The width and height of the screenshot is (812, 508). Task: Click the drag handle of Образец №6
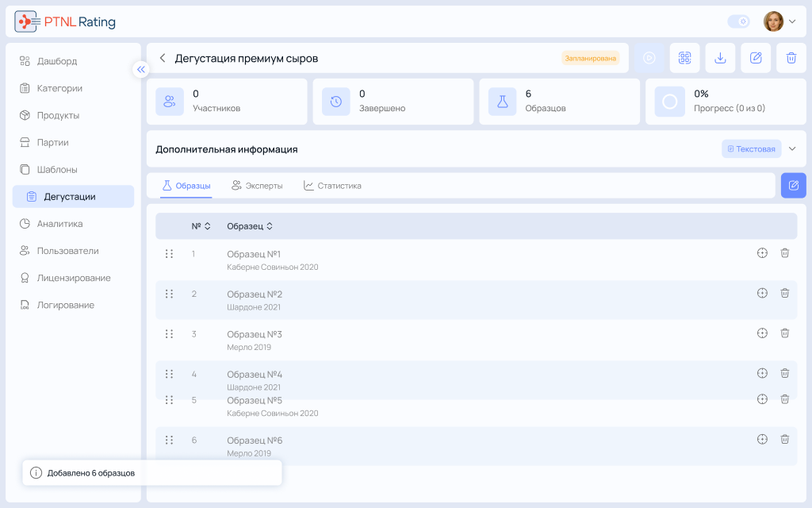(x=169, y=440)
